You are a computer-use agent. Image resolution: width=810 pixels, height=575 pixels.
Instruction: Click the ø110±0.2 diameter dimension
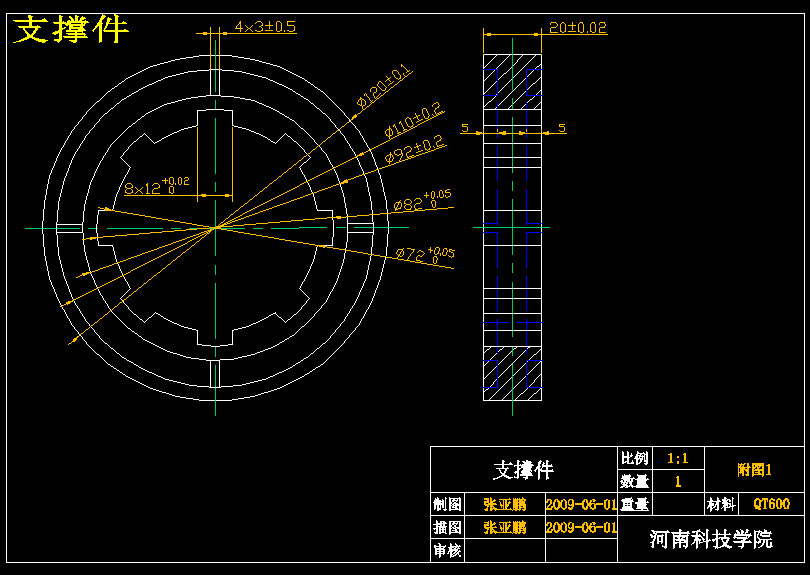414,119
